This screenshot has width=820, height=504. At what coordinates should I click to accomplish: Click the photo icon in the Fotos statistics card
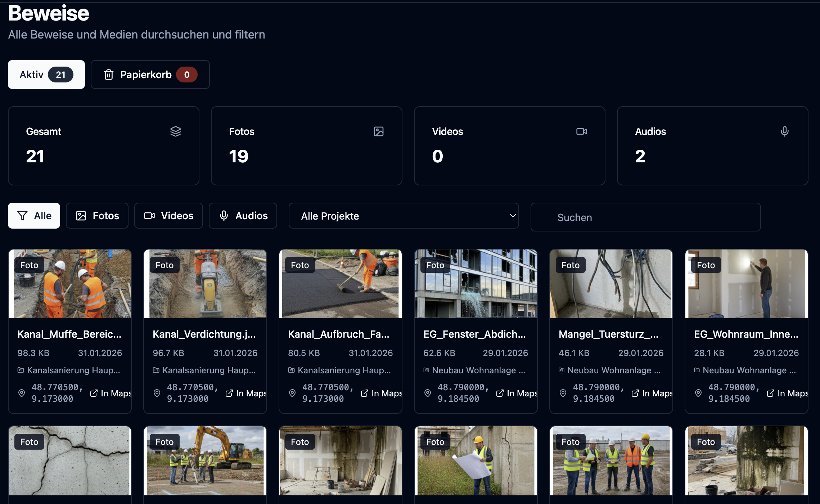[x=379, y=132]
